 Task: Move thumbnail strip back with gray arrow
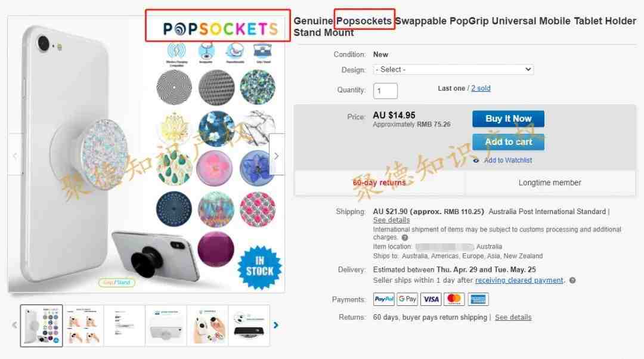(x=14, y=326)
